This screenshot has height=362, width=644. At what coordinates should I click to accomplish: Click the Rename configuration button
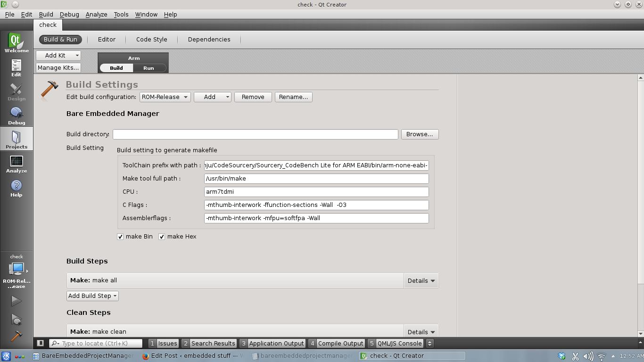pos(293,97)
